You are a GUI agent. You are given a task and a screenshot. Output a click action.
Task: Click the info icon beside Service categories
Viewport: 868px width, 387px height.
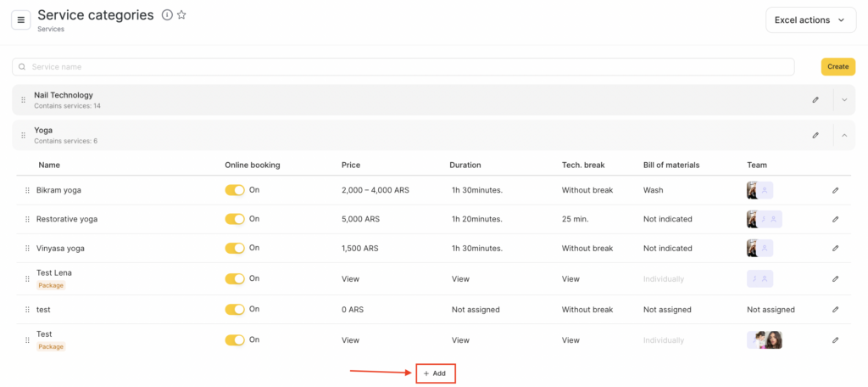(167, 15)
